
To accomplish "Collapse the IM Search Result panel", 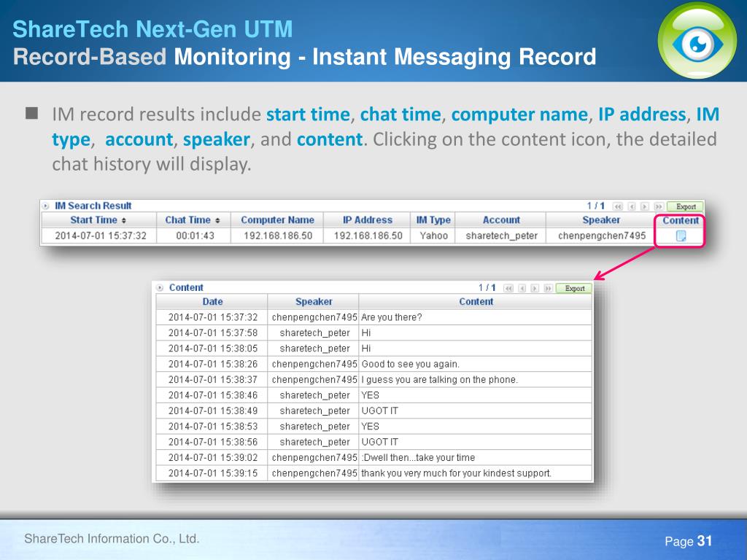I will pos(46,206).
